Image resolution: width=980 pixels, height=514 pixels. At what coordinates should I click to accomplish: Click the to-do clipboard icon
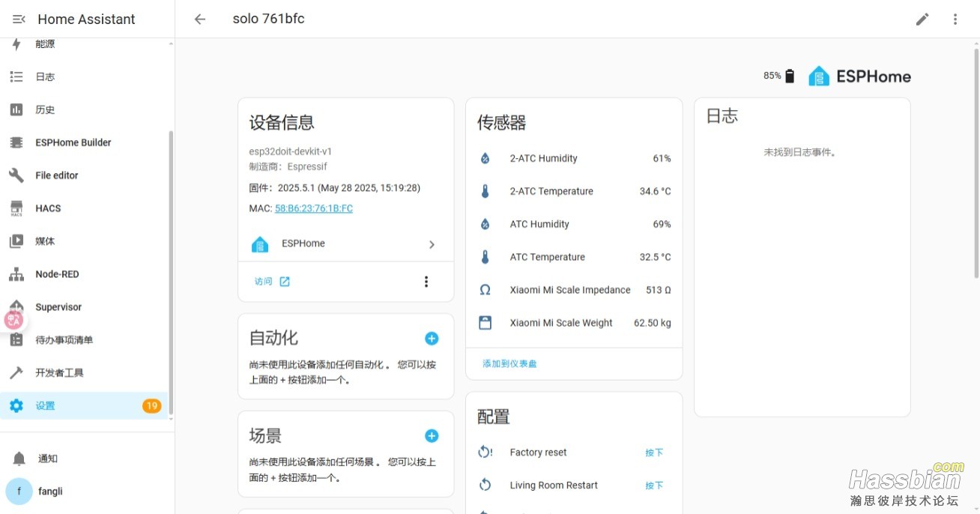tap(16, 340)
